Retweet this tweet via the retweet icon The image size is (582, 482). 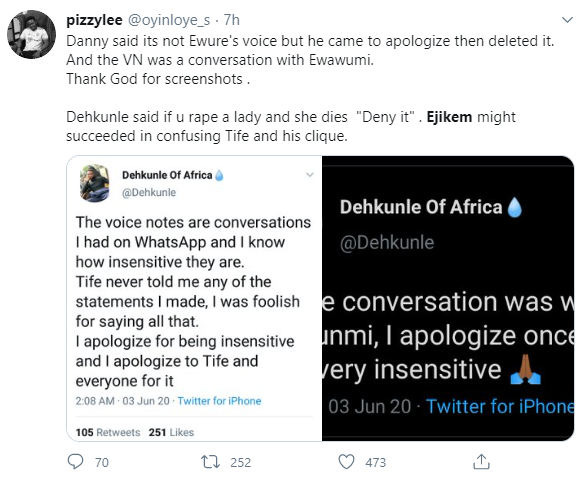coord(210,462)
